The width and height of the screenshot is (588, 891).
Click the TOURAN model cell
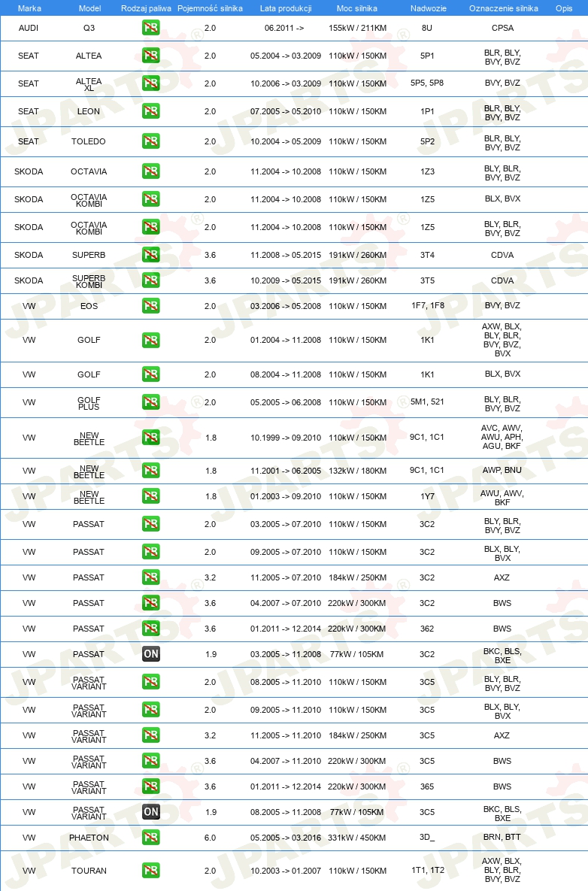pos(89,871)
